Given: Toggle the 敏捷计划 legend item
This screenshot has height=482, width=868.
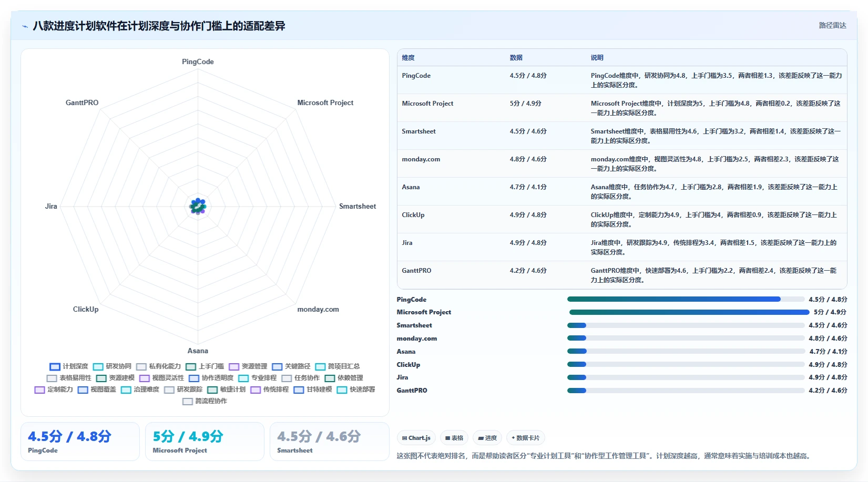Looking at the screenshot, I should (x=226, y=389).
